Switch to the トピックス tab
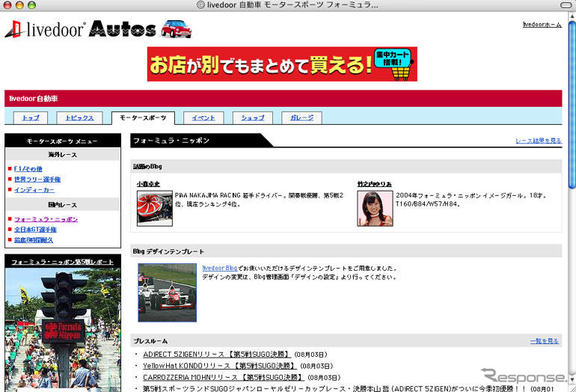This screenshot has width=576, height=392. tap(79, 118)
